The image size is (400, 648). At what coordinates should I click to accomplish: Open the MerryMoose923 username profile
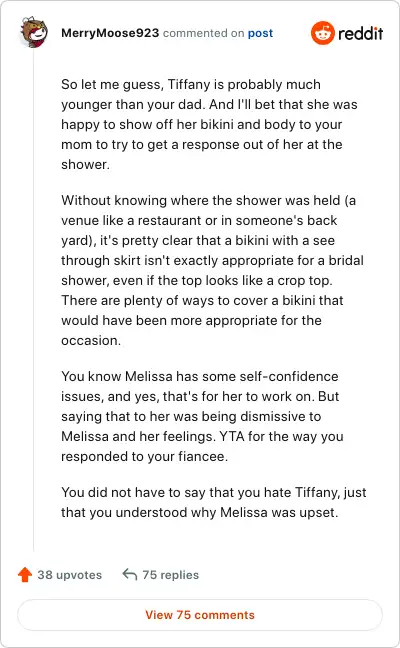[x=110, y=33]
